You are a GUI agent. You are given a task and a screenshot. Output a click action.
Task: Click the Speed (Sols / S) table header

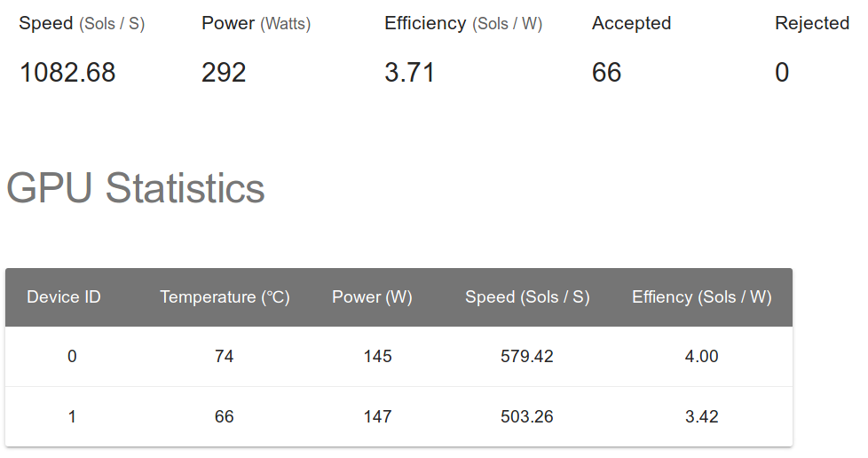click(527, 296)
